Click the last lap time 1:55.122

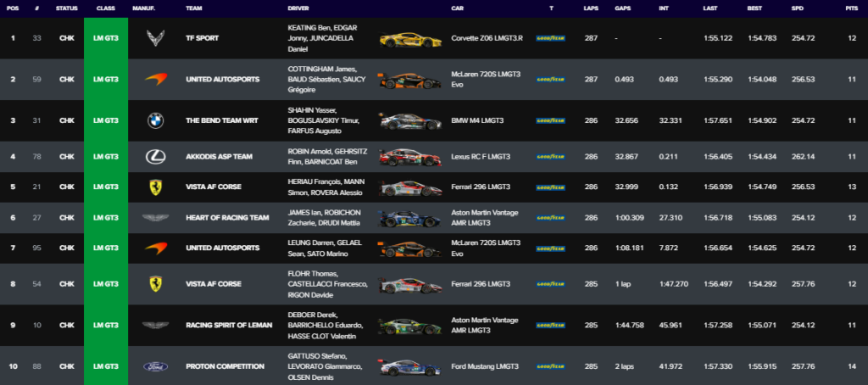click(717, 38)
